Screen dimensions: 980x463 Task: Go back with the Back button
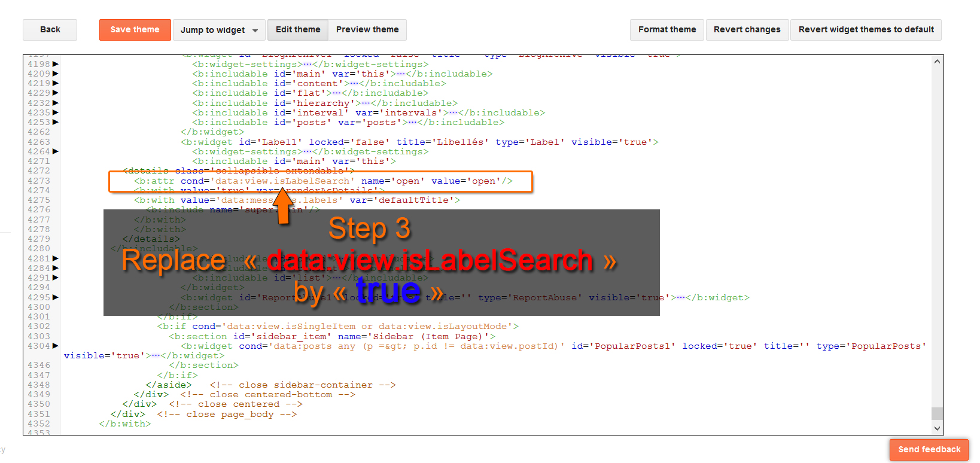(50, 29)
